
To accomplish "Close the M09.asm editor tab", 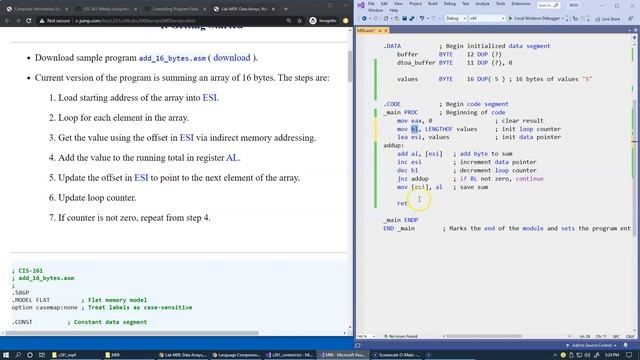I will [386, 31].
